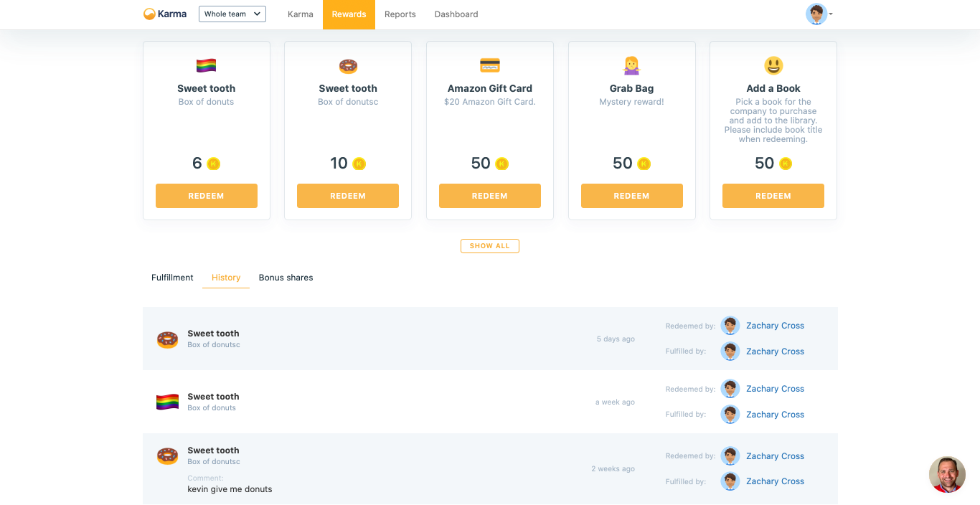Redeem the Amazon Gift Card reward
Viewport: 980px width, 505px height.
pos(490,196)
